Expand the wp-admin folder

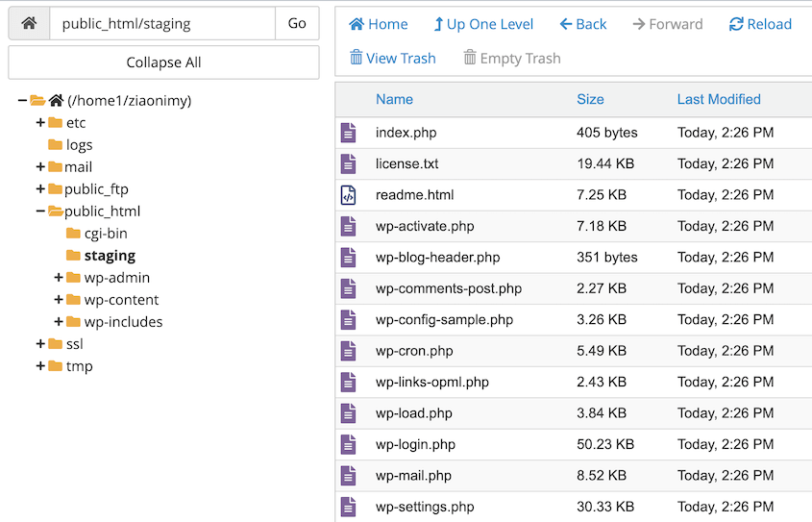pos(59,278)
